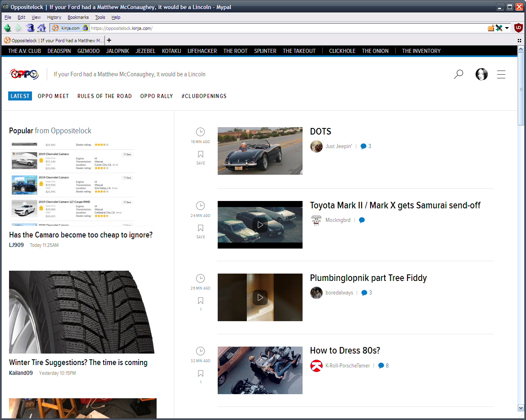Open the Tools menu

pos(100,17)
